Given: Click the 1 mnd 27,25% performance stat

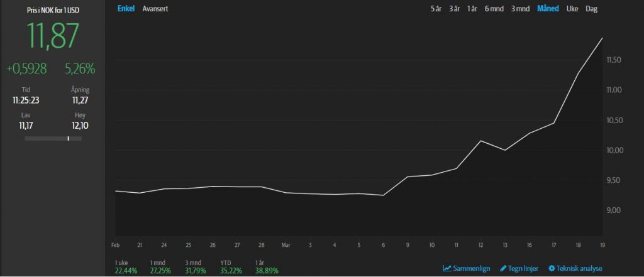Looking at the screenshot, I should [160, 266].
